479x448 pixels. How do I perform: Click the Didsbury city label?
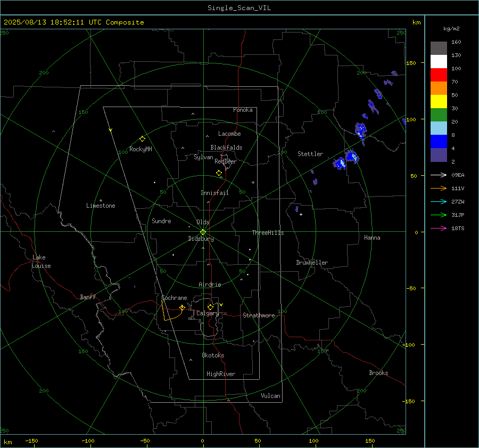pos(201,239)
